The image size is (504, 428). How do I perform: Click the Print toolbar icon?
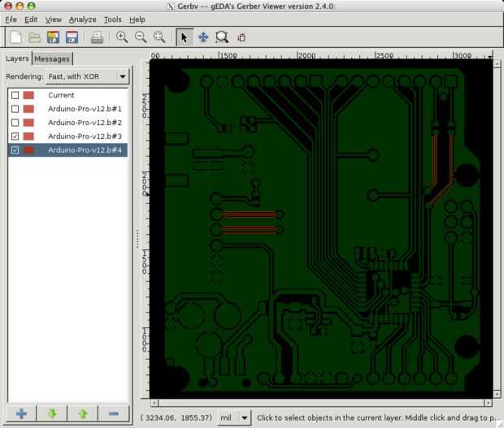[97, 37]
